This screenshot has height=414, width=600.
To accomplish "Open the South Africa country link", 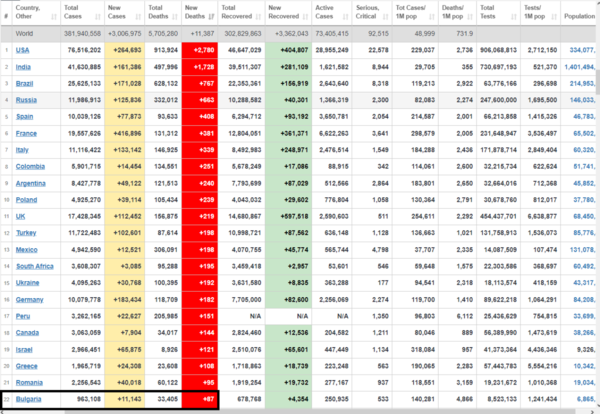I will [x=35, y=267].
